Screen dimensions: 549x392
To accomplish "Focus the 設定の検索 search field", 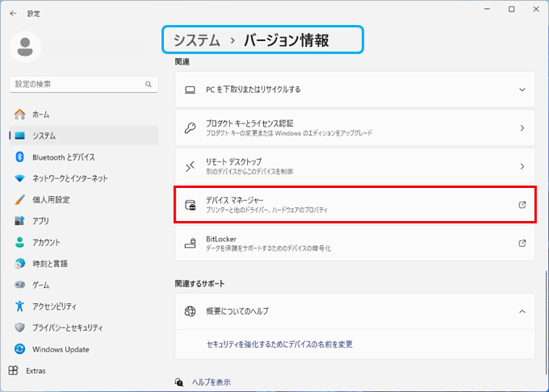I will 84,84.
